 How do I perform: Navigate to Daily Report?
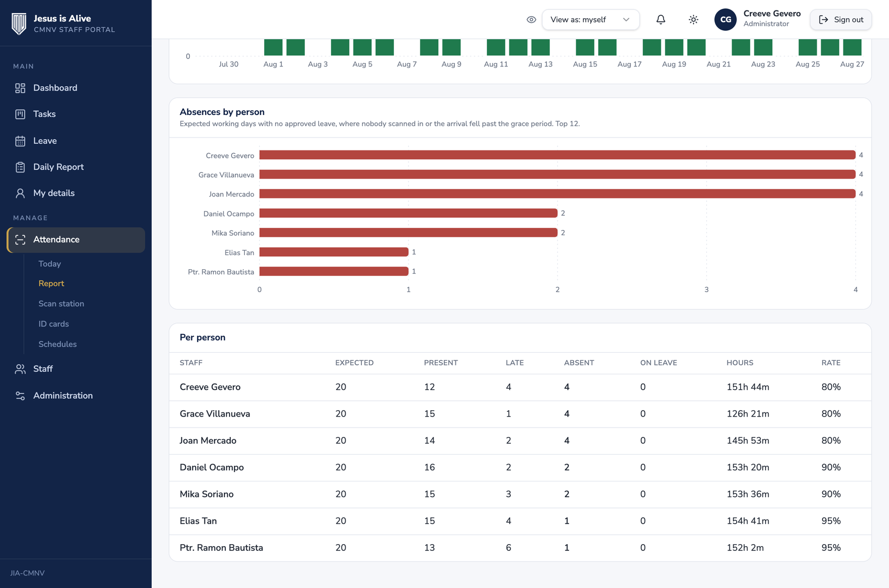pos(76,167)
